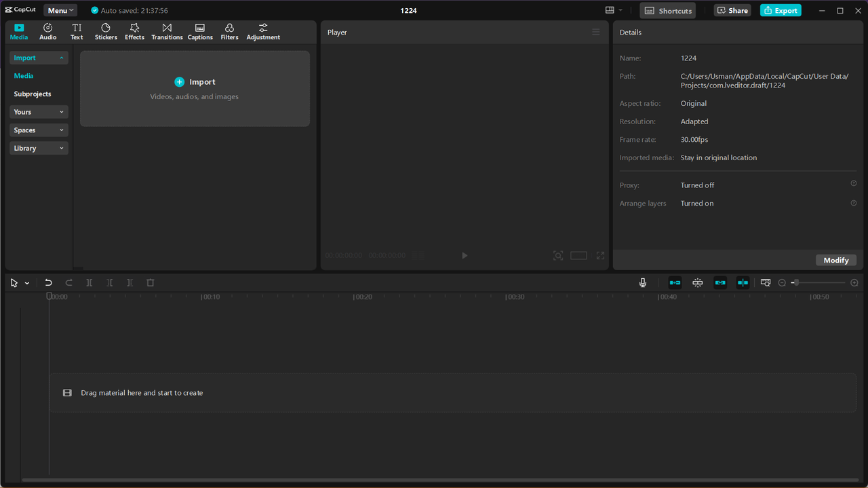Expand the Spaces section
868x488 pixels.
39,130
